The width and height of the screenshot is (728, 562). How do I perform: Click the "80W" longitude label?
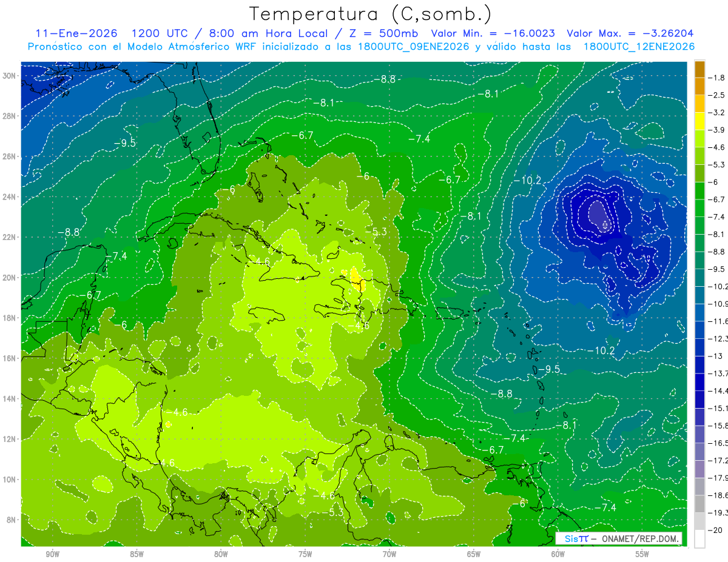click(x=221, y=554)
